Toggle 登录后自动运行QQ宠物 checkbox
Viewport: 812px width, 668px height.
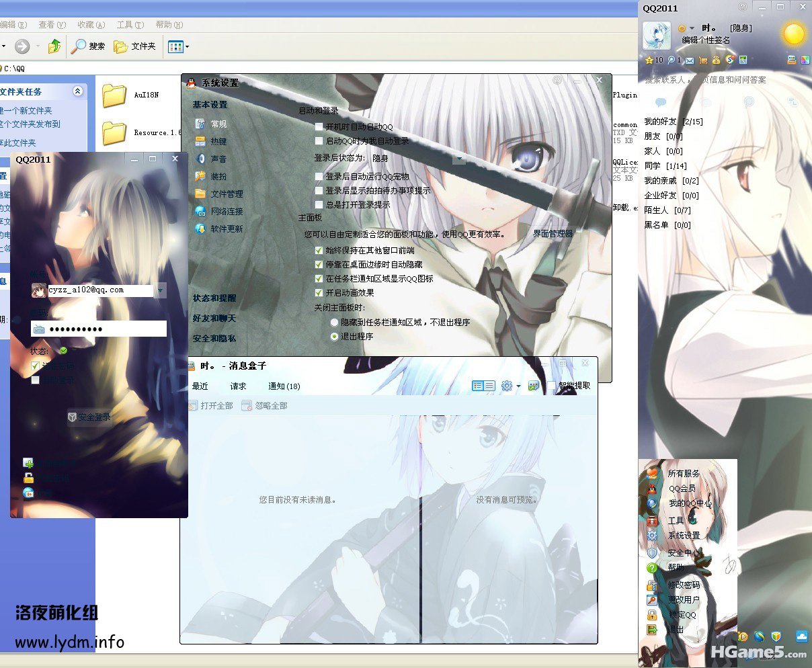(319, 176)
